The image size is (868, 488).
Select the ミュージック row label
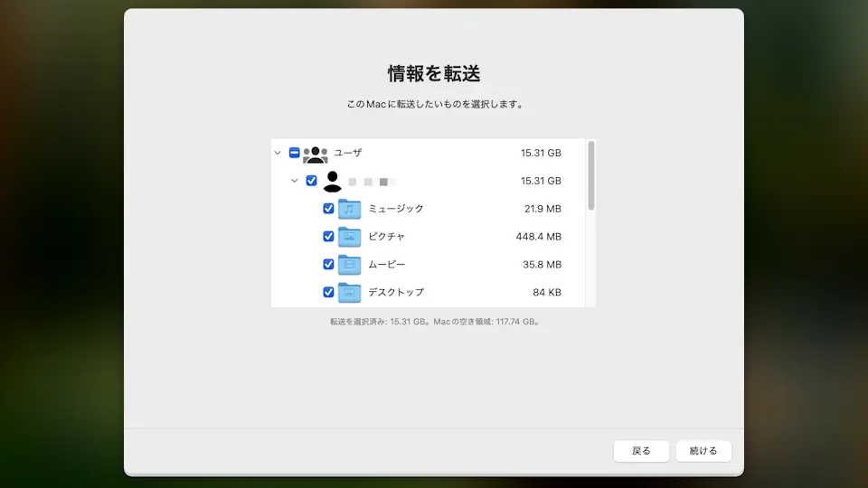click(x=395, y=209)
